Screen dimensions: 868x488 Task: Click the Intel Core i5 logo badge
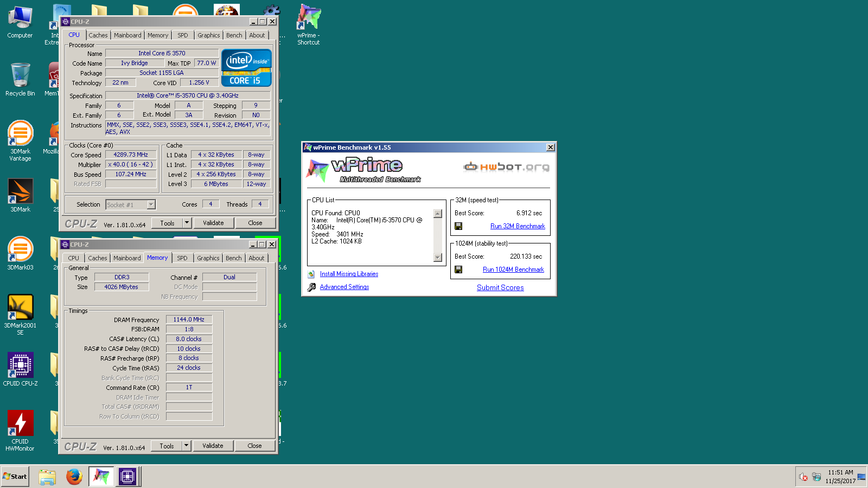pos(247,68)
